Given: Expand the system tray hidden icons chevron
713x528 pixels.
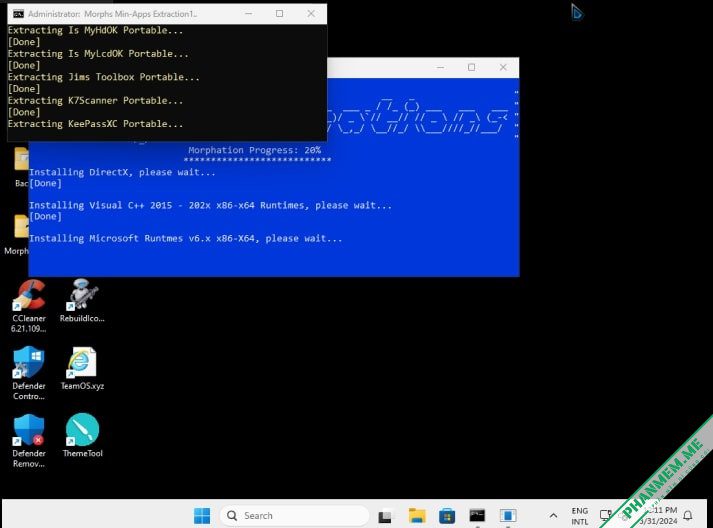Looking at the screenshot, I should point(553,516).
